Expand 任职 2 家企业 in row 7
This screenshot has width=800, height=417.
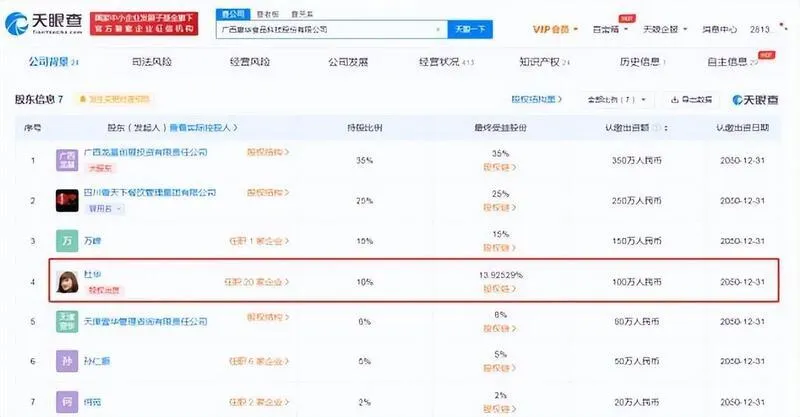click(x=259, y=402)
